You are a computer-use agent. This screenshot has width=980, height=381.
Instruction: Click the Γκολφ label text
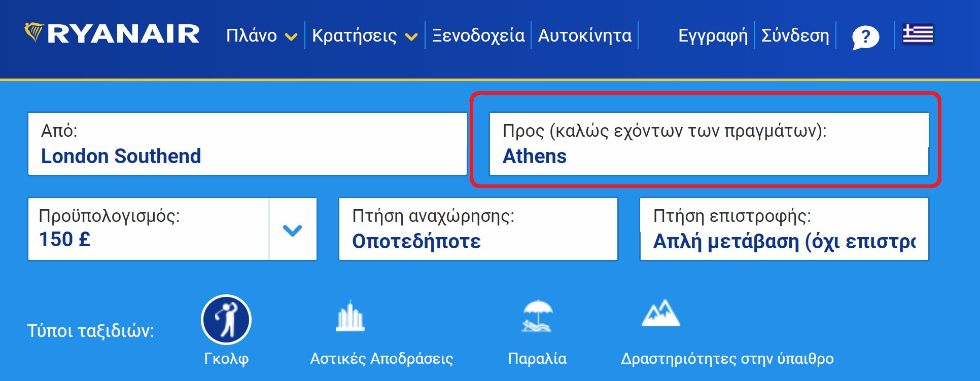(226, 359)
